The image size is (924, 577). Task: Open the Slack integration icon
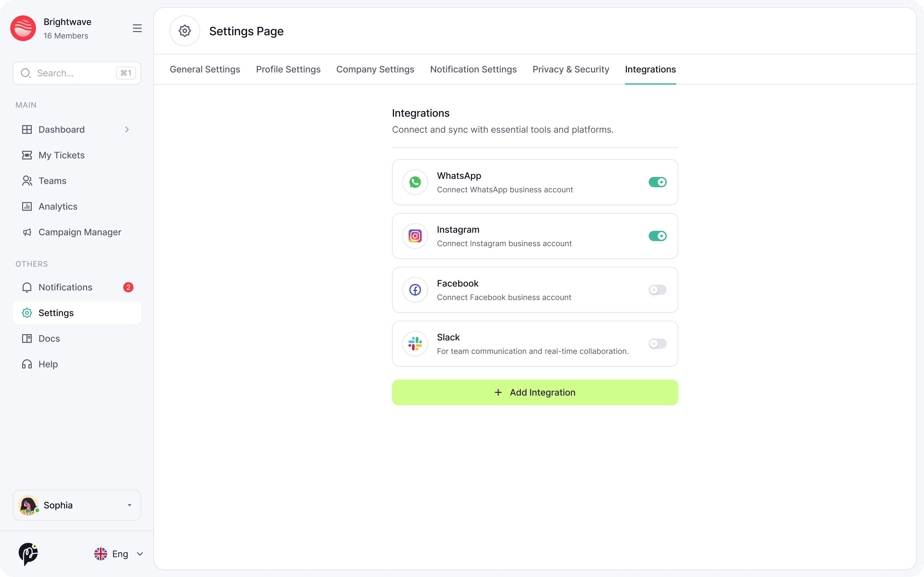(x=415, y=343)
